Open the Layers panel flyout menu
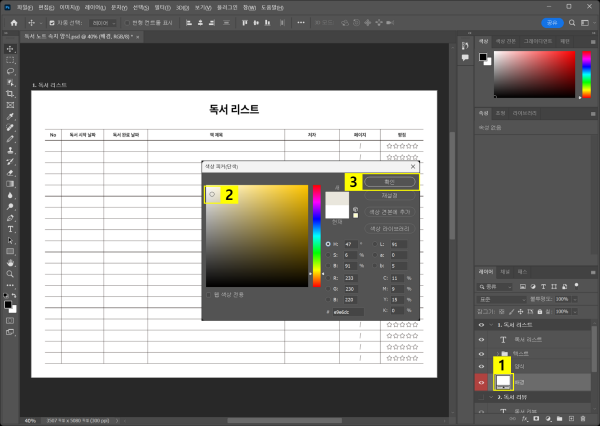This screenshot has width=600, height=426. 593,272
